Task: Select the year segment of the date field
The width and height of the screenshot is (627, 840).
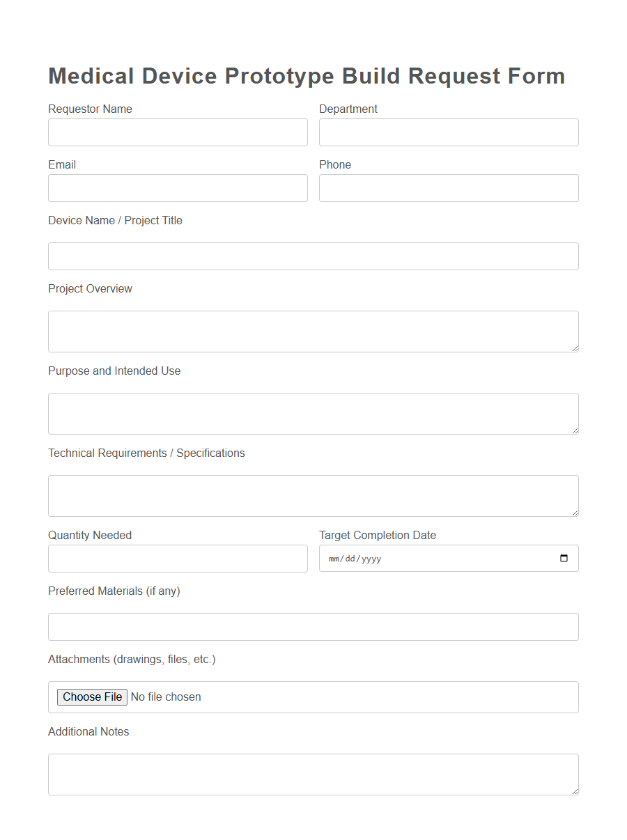Action: point(369,558)
